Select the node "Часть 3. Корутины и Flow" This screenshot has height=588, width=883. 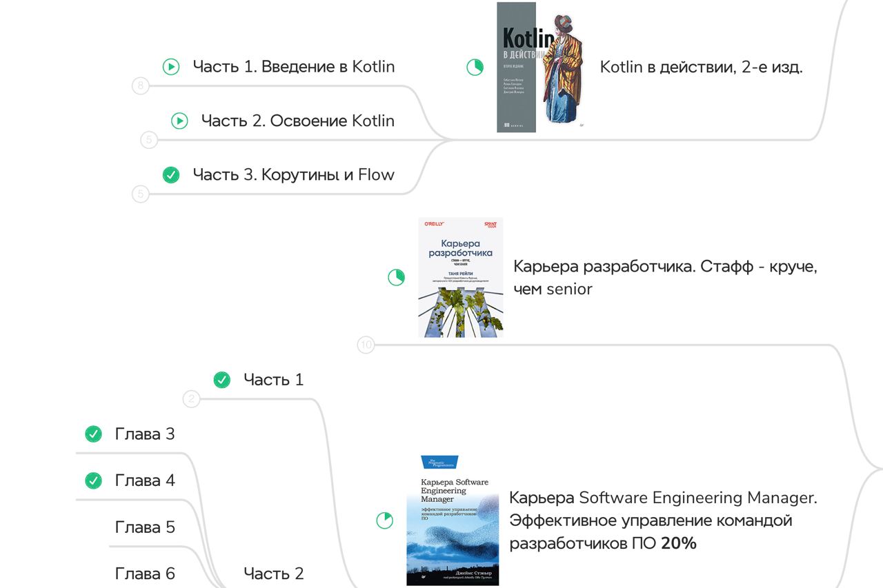294,175
